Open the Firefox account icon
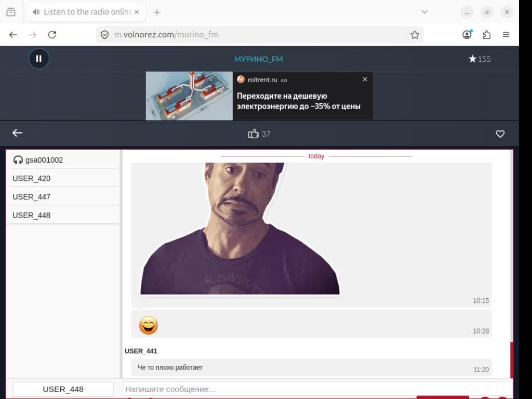 [x=467, y=35]
